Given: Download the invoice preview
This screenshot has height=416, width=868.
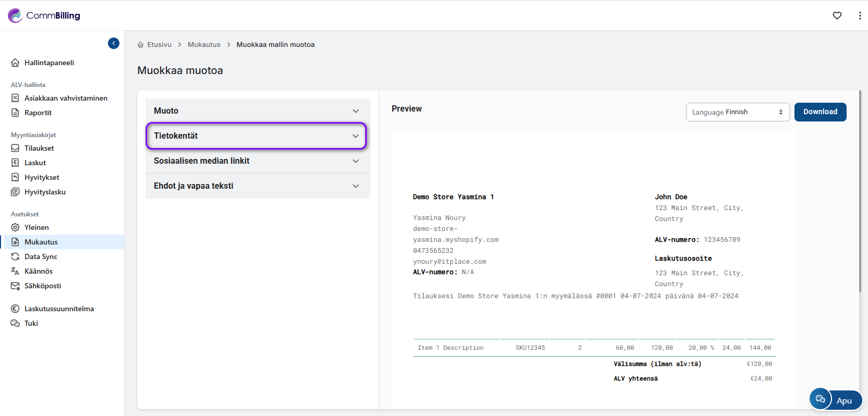Looking at the screenshot, I should tap(820, 112).
